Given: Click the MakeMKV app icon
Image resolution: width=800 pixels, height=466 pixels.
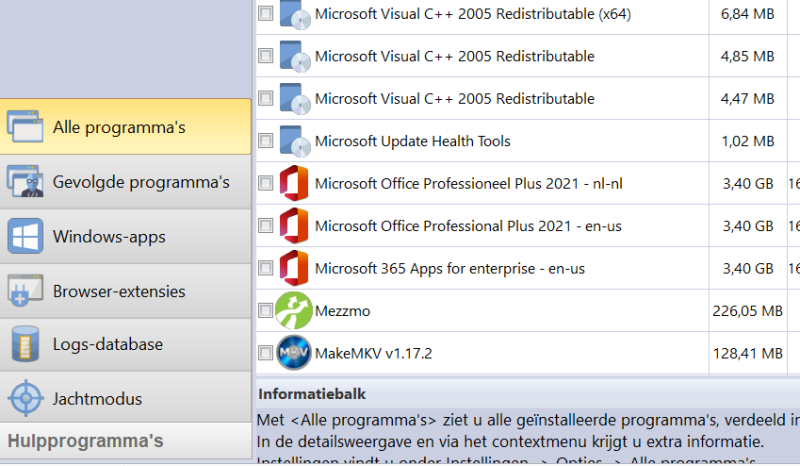Looking at the screenshot, I should pos(294,353).
